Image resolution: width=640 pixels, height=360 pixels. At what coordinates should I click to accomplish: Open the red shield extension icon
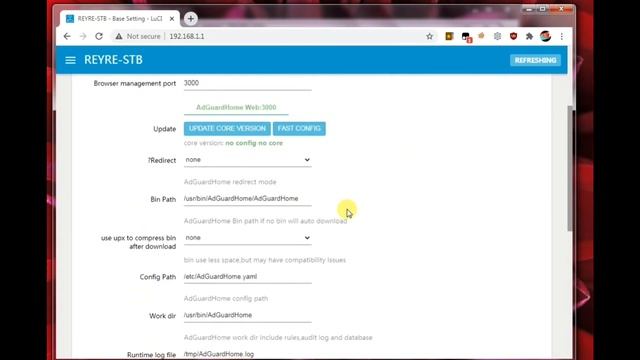[513, 36]
